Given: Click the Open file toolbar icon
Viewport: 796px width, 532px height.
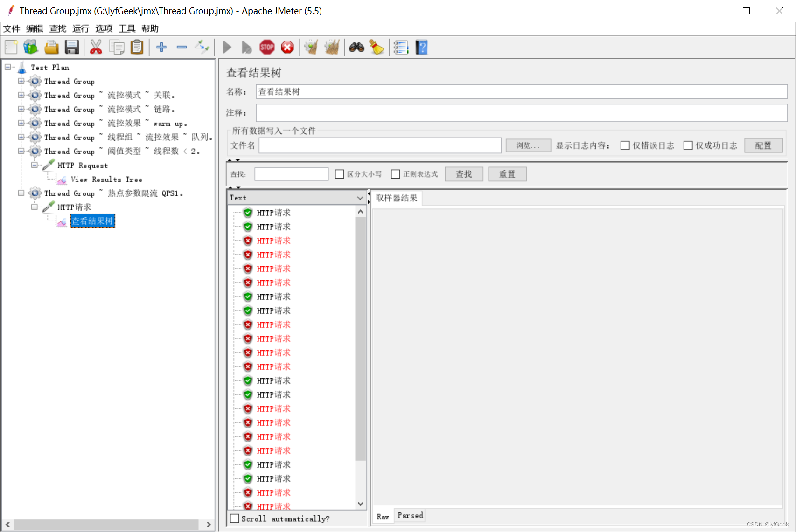Looking at the screenshot, I should point(51,48).
